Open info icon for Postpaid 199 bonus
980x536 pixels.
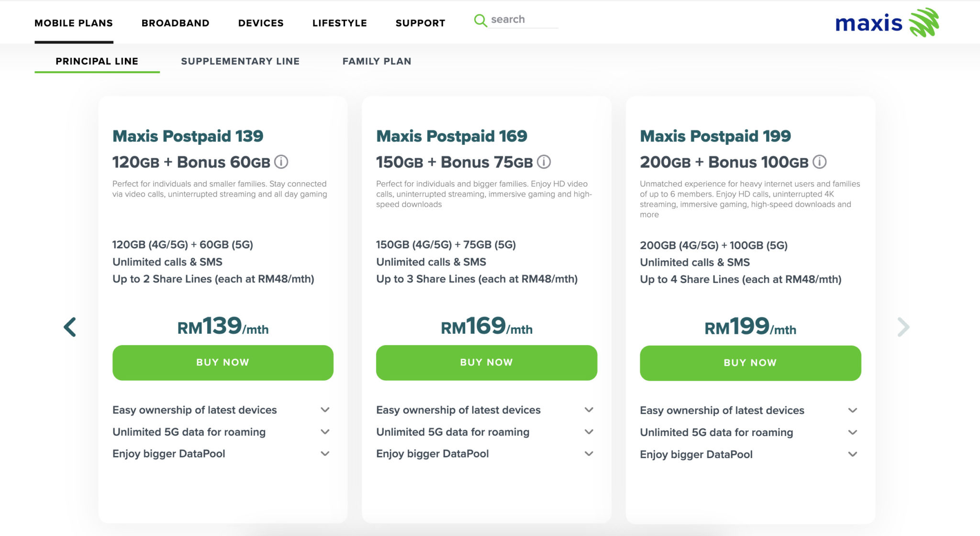point(820,162)
